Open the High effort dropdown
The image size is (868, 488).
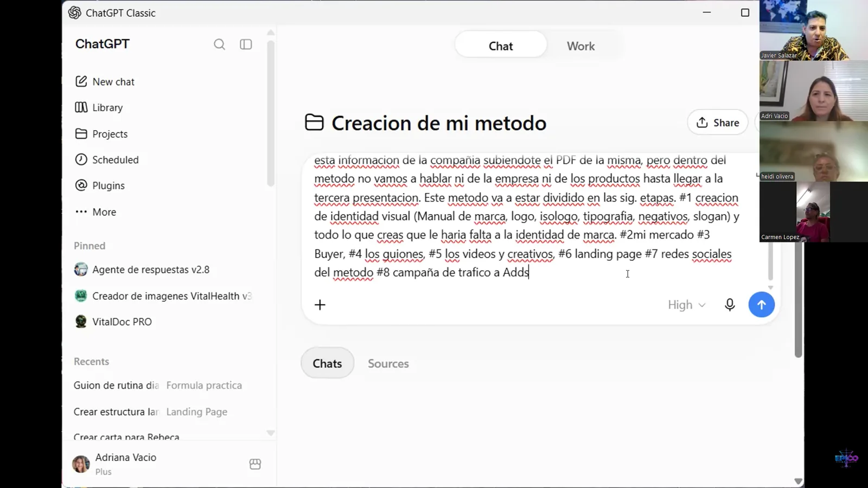click(x=687, y=305)
